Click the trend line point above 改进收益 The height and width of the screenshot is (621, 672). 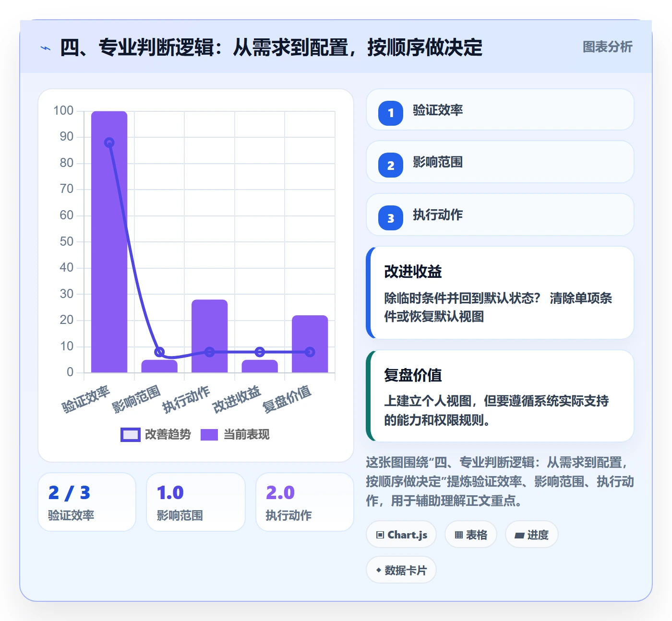[x=260, y=352]
